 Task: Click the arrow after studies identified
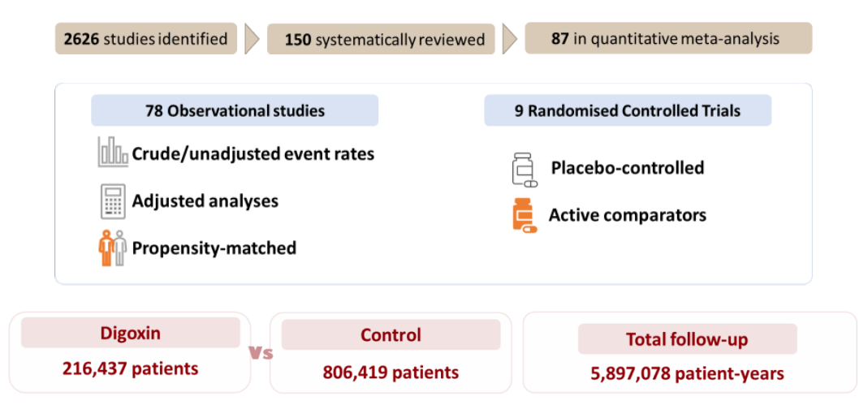253,39
